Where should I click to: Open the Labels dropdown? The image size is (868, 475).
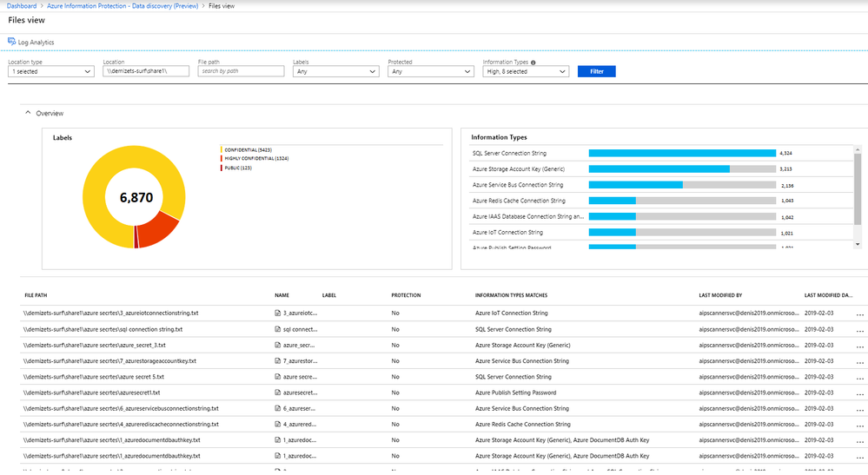[336, 71]
